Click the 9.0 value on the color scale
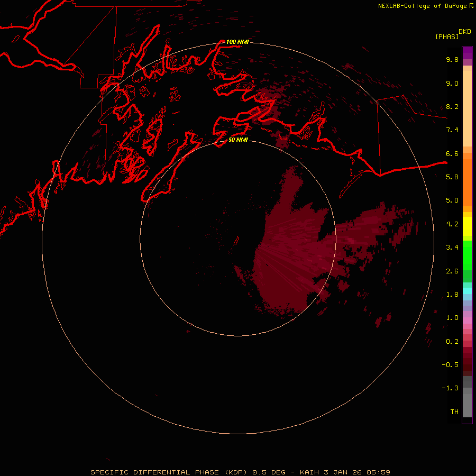Screen dimensions: 476x476 (x=452, y=83)
